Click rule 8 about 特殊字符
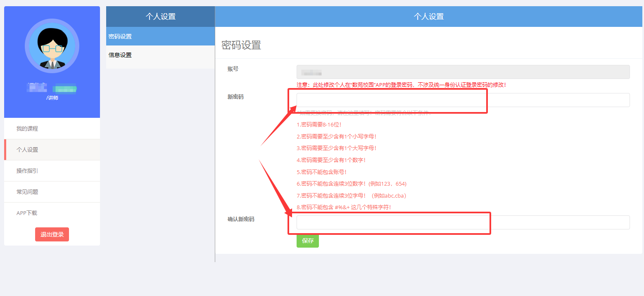644x296 pixels. click(x=344, y=207)
